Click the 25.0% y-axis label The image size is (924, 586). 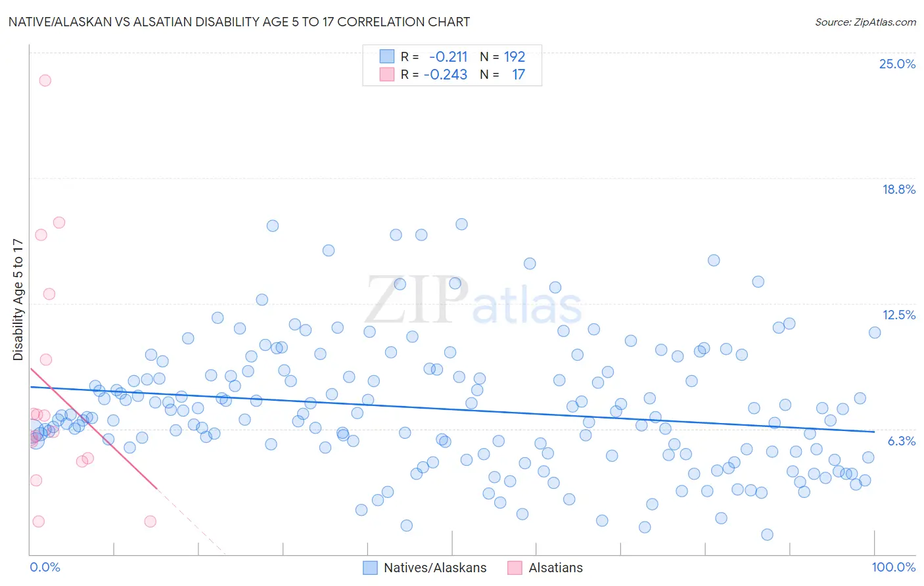tap(897, 64)
